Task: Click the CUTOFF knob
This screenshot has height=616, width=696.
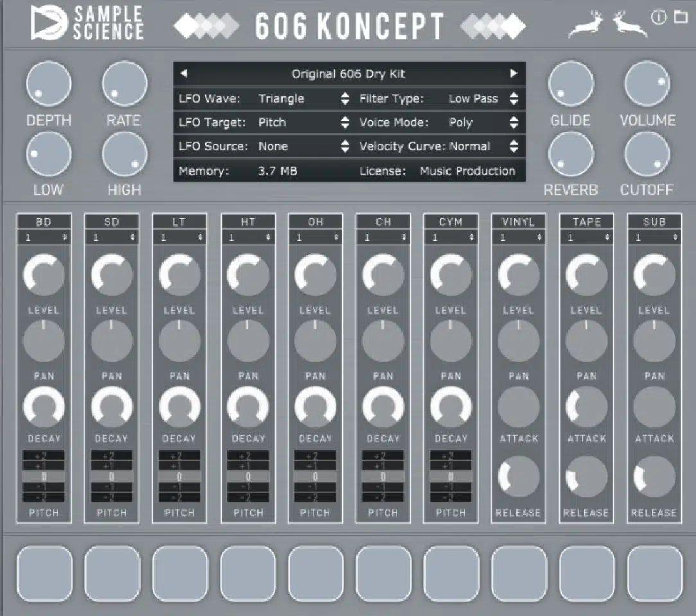Action: click(x=647, y=154)
